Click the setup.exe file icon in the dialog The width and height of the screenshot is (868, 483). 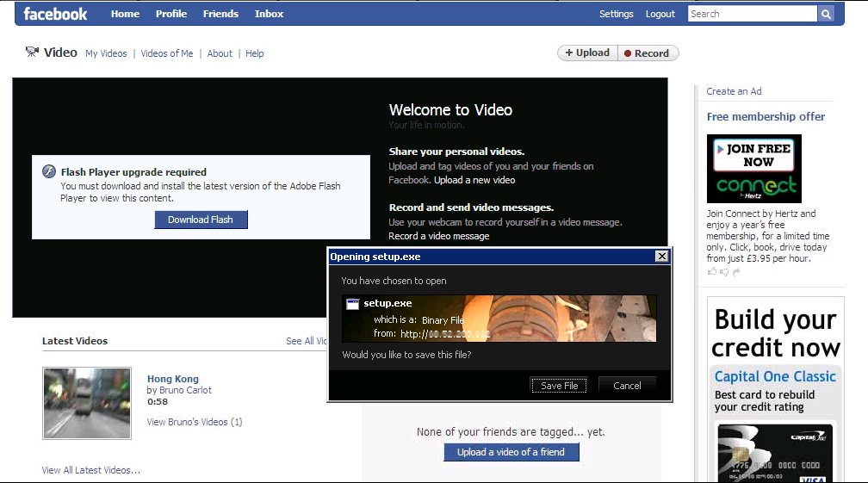[x=353, y=304]
